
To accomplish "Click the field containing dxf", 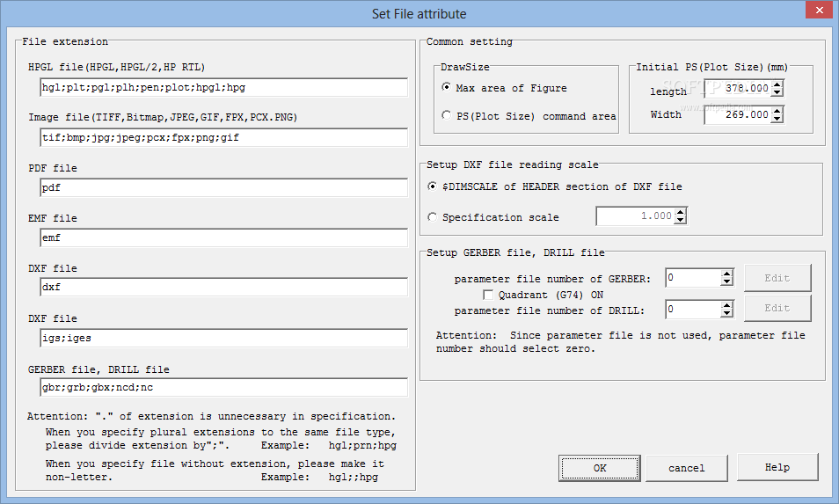I will [x=223, y=288].
